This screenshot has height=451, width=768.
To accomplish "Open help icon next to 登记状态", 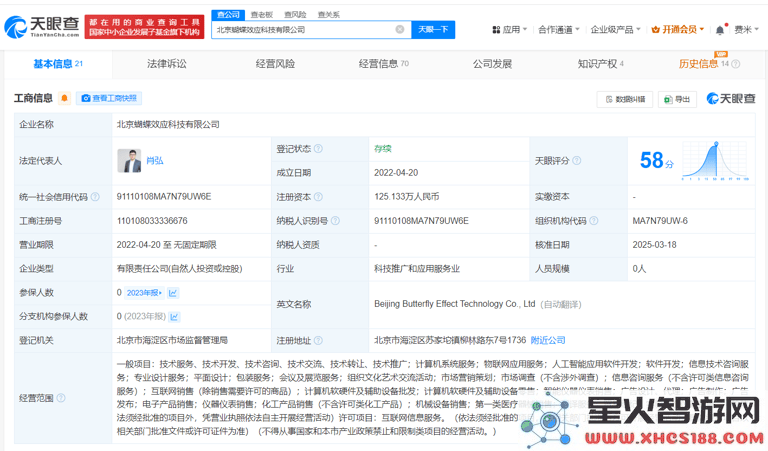I will [318, 148].
